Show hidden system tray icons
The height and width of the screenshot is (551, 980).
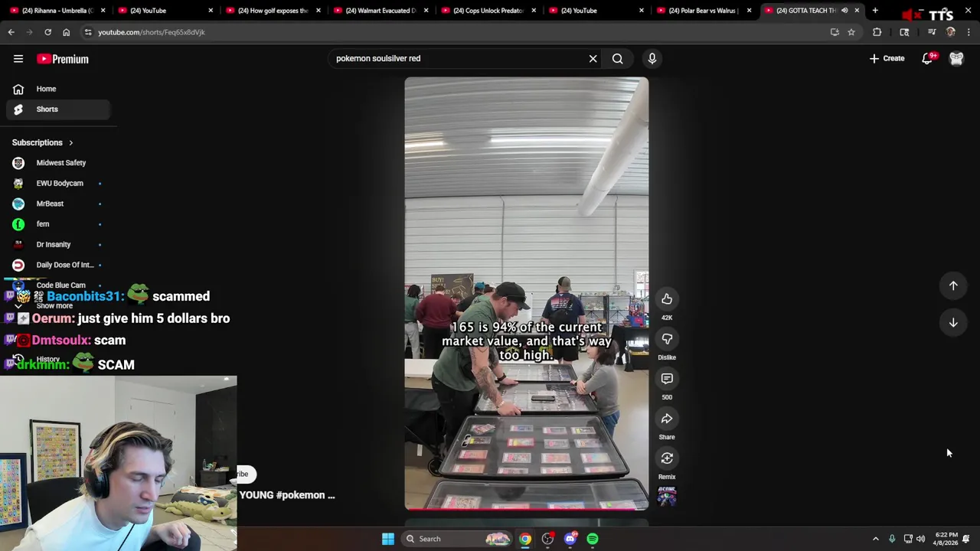(876, 539)
